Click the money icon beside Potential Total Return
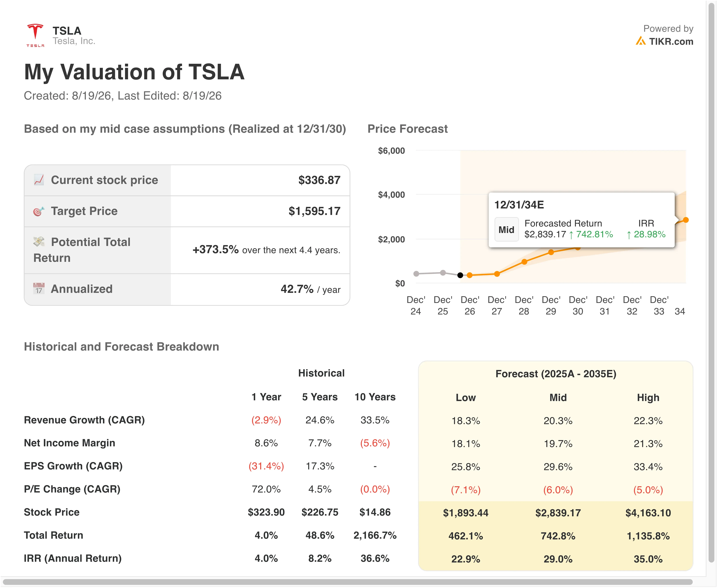 (39, 241)
